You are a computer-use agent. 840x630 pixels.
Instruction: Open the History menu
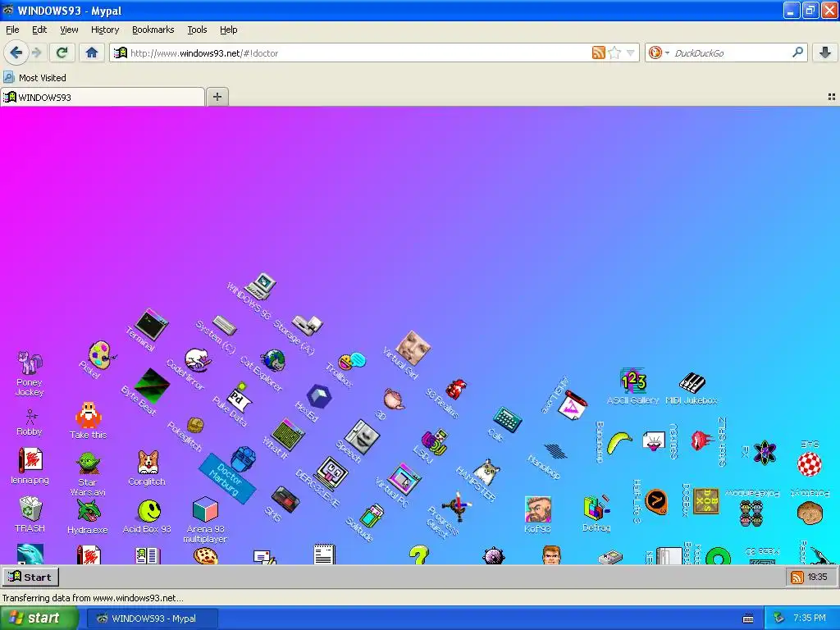105,30
